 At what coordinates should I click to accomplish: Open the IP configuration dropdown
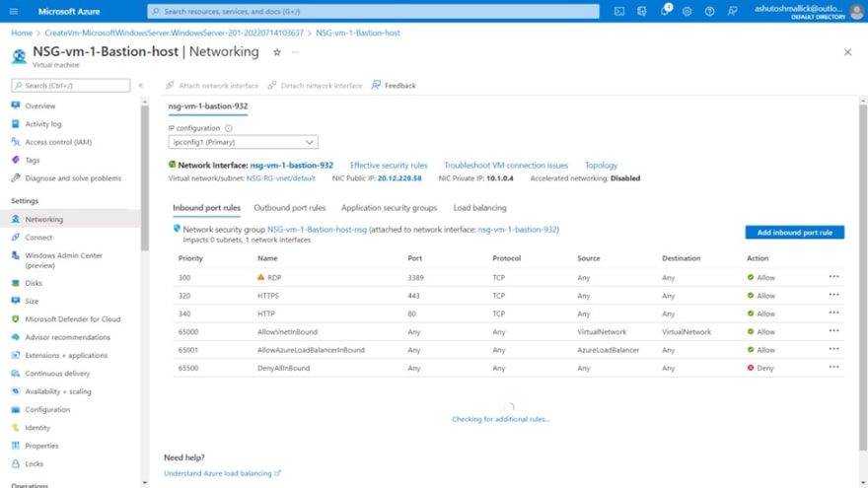coord(243,142)
